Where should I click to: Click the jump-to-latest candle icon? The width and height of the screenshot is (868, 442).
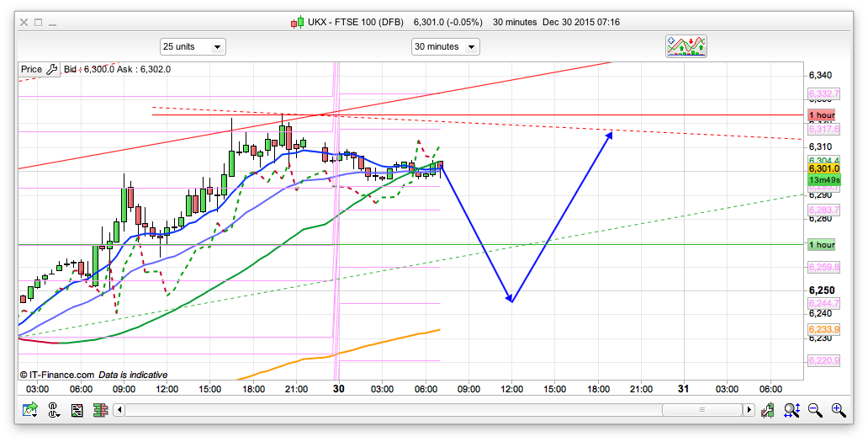tap(768, 410)
